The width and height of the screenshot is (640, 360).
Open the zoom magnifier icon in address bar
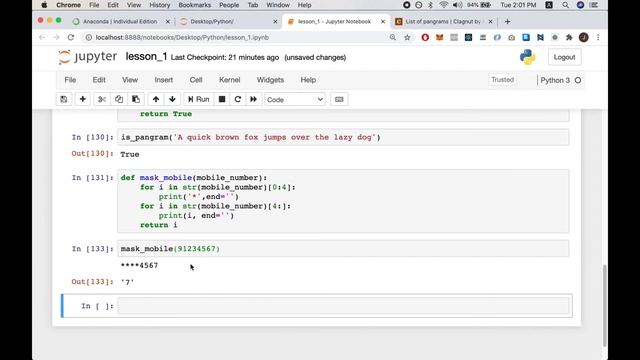click(x=392, y=37)
